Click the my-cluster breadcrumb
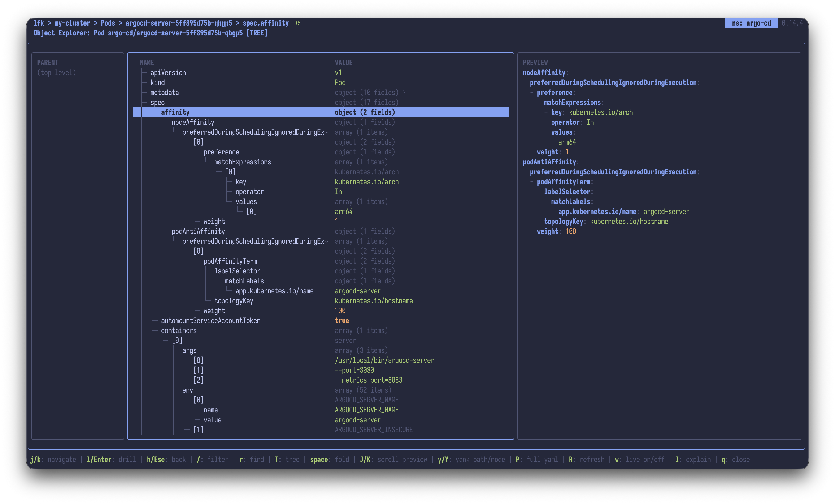The width and height of the screenshot is (835, 504). coord(73,23)
